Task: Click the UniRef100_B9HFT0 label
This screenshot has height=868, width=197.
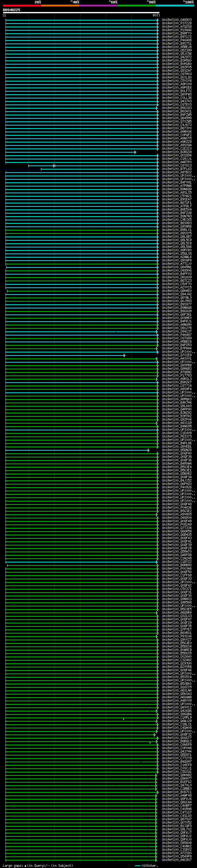Action: point(177,33)
